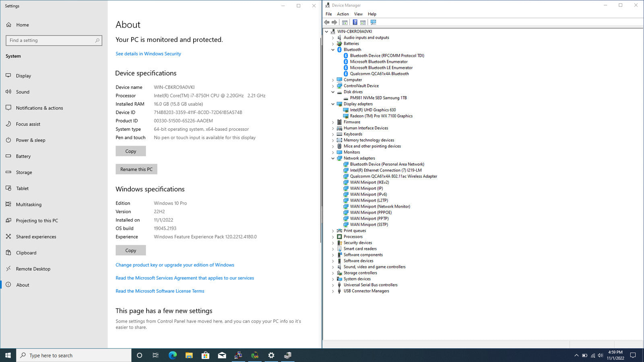Image resolution: width=644 pixels, height=362 pixels.
Task: Open Task View from taskbar
Action: (x=156, y=355)
